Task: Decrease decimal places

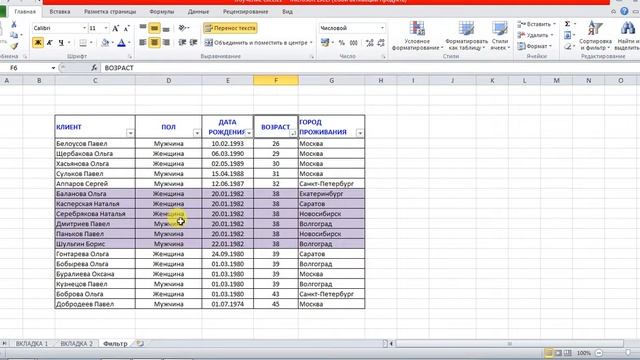Action: (x=381, y=42)
